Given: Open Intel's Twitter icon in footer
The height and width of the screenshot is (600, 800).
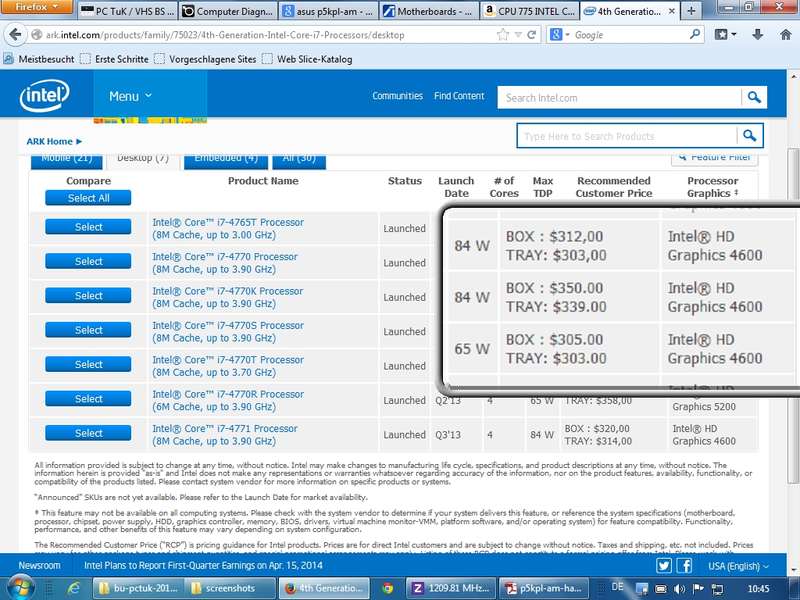Looking at the screenshot, I should (x=664, y=565).
